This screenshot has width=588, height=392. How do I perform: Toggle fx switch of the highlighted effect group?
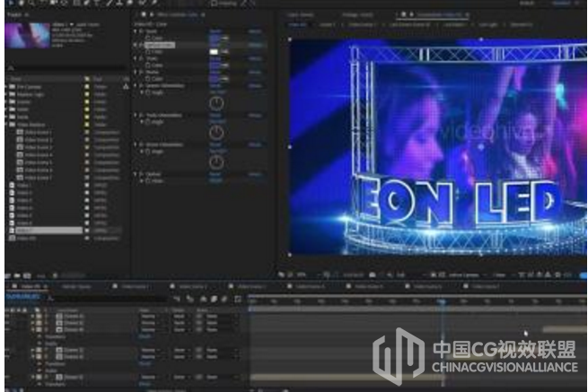[x=141, y=45]
